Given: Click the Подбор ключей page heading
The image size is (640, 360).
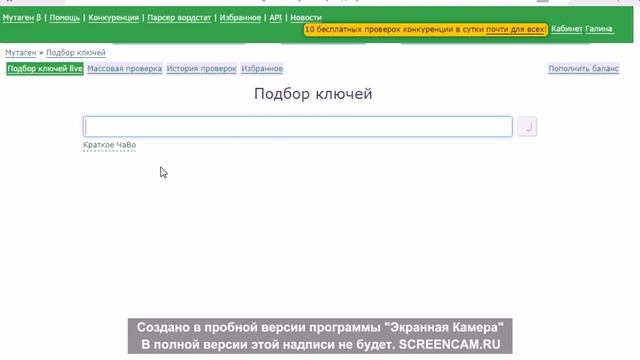Looking at the screenshot, I should click(313, 94).
